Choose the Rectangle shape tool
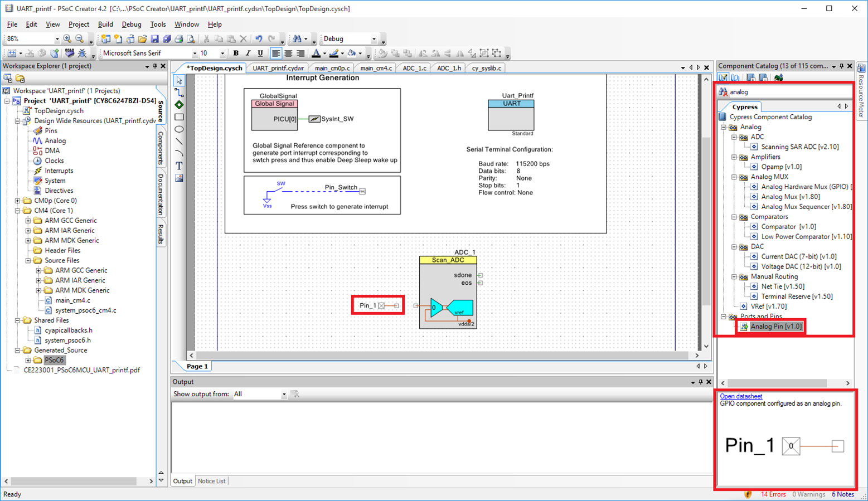The height and width of the screenshot is (501, 868). click(179, 117)
